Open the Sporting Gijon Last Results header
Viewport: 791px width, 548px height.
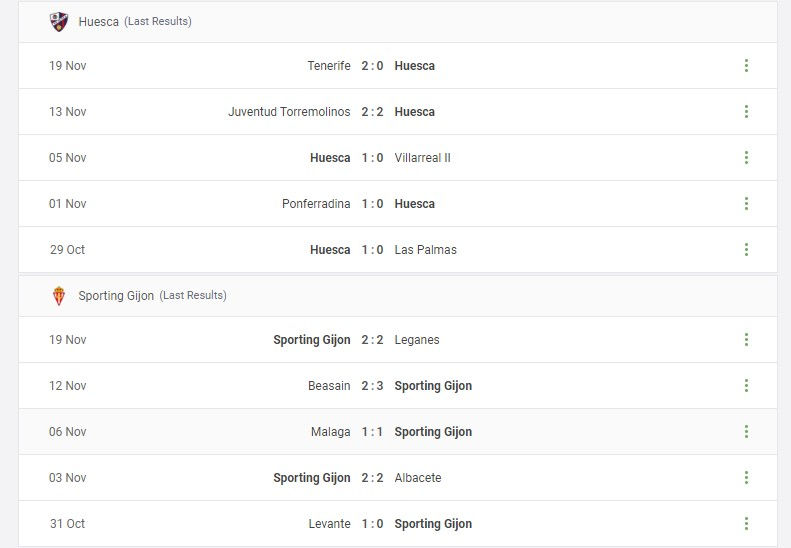398,296
